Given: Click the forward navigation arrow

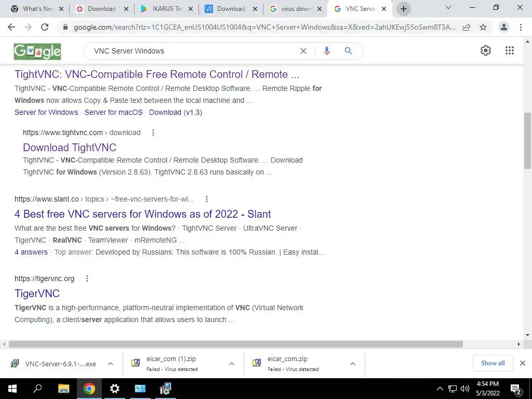Looking at the screenshot, I should tap(28, 27).
